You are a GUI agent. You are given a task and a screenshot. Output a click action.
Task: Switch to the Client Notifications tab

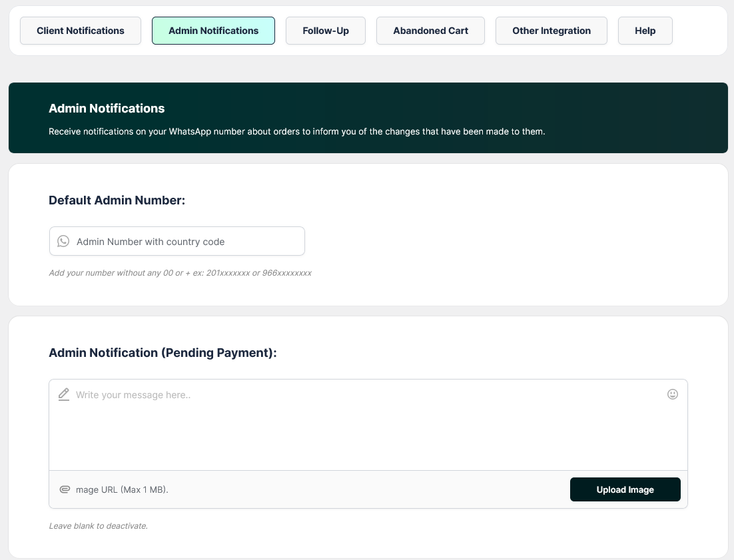click(x=81, y=31)
